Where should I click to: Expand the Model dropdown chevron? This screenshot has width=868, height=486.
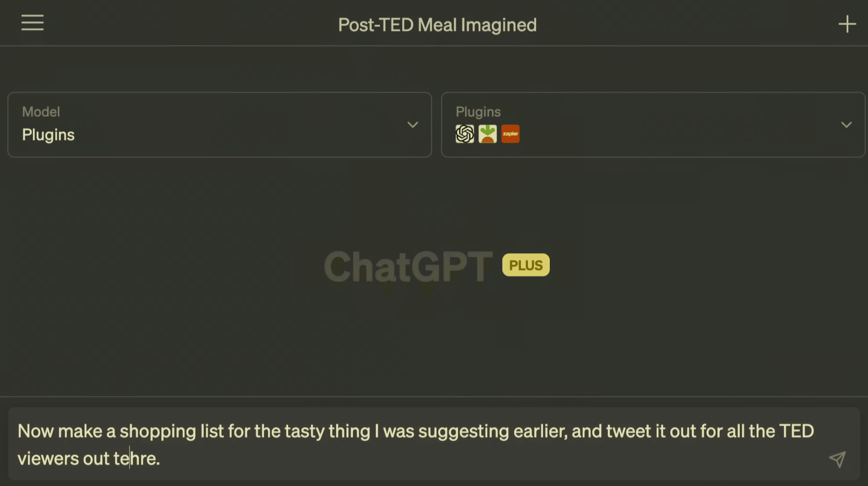413,125
